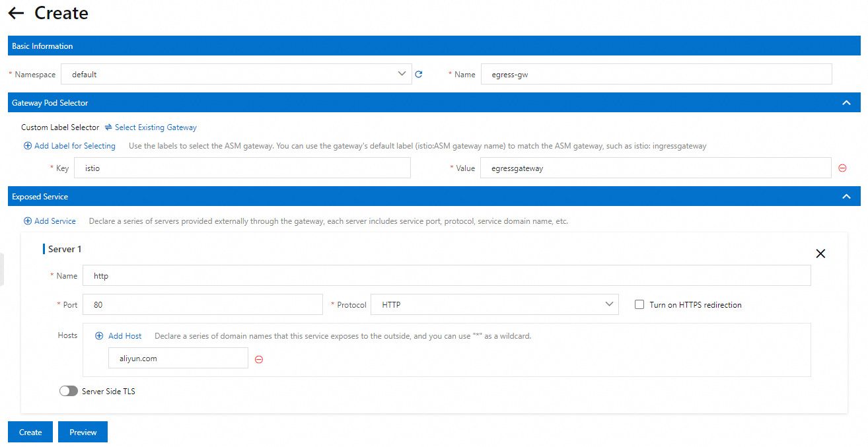The height and width of the screenshot is (447, 868).
Task: Collapse the Exposed Service section
Action: click(x=846, y=197)
